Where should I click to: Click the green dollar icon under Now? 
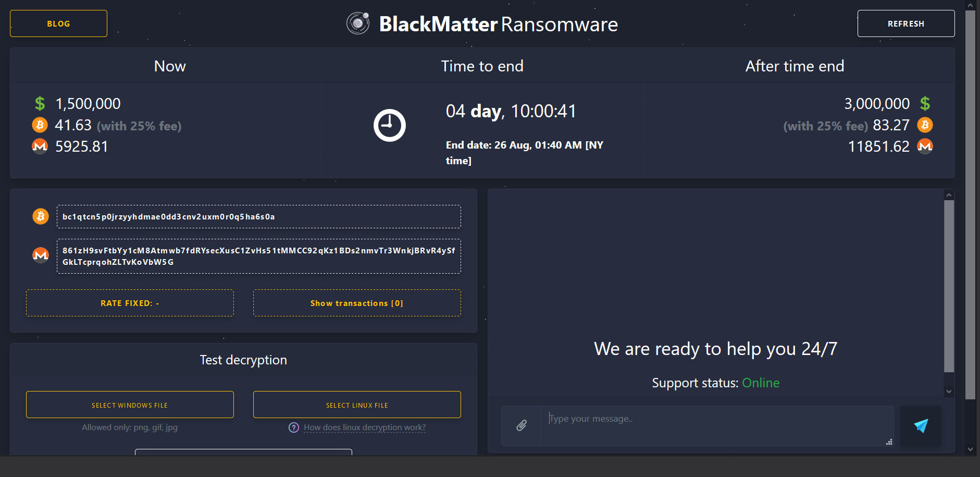40,103
